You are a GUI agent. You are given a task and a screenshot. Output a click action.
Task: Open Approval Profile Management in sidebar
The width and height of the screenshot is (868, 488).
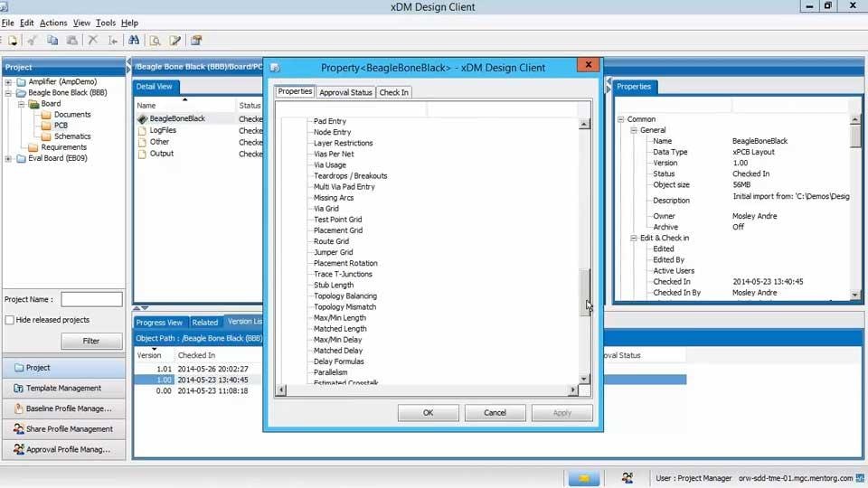point(64,449)
